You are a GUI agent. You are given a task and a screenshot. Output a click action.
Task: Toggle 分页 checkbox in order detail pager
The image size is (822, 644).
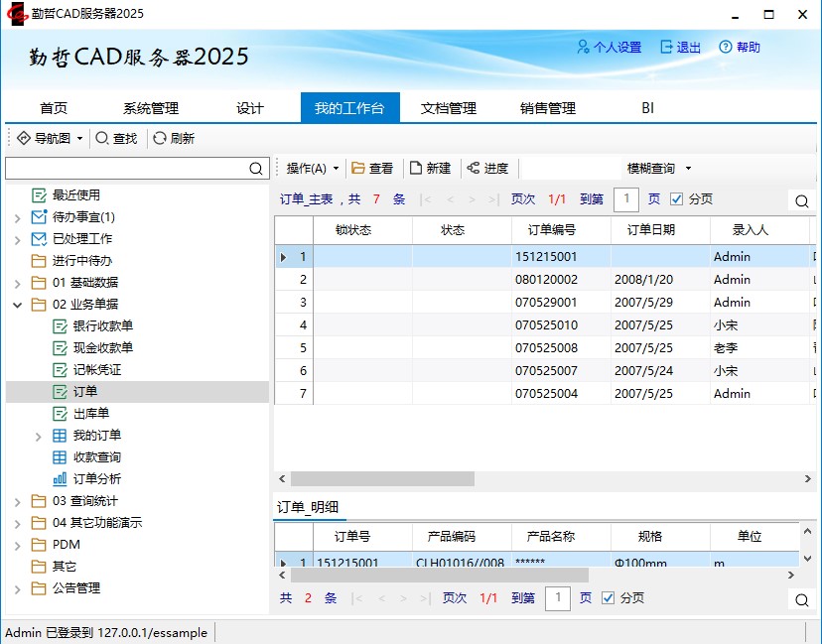coord(609,598)
